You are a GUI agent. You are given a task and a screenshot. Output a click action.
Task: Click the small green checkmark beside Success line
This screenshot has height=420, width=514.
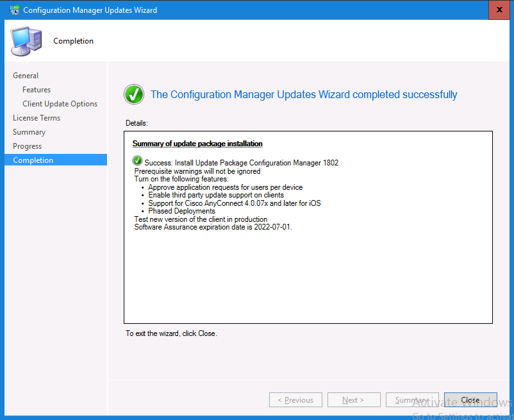click(x=137, y=161)
